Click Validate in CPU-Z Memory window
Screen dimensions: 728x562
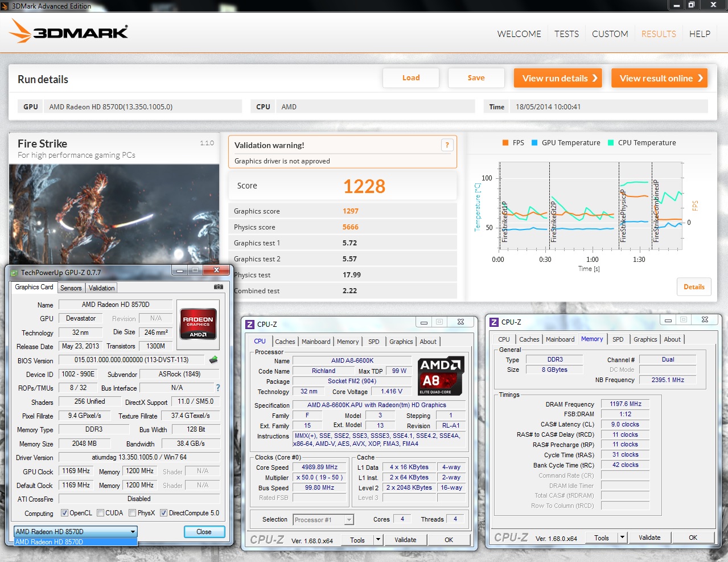tap(649, 538)
